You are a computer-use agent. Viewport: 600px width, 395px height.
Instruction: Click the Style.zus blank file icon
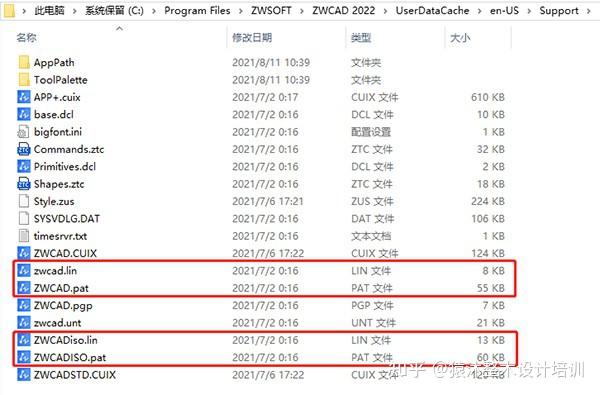[24, 201]
